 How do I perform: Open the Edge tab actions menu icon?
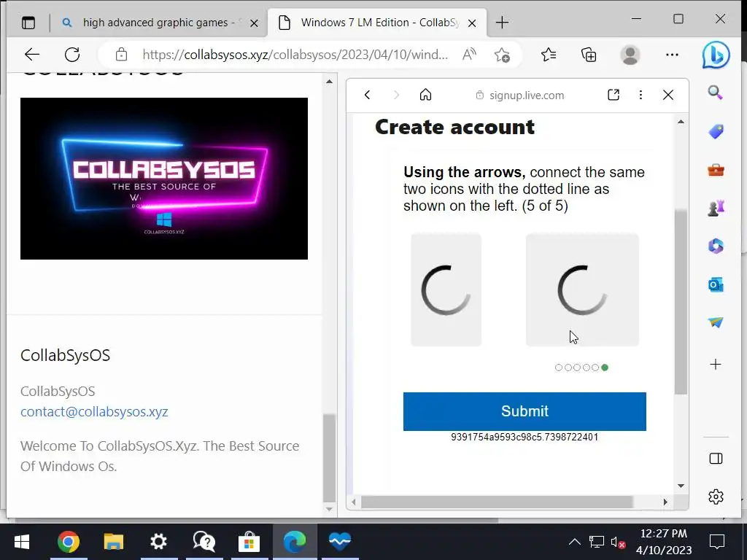pyautogui.click(x=28, y=23)
